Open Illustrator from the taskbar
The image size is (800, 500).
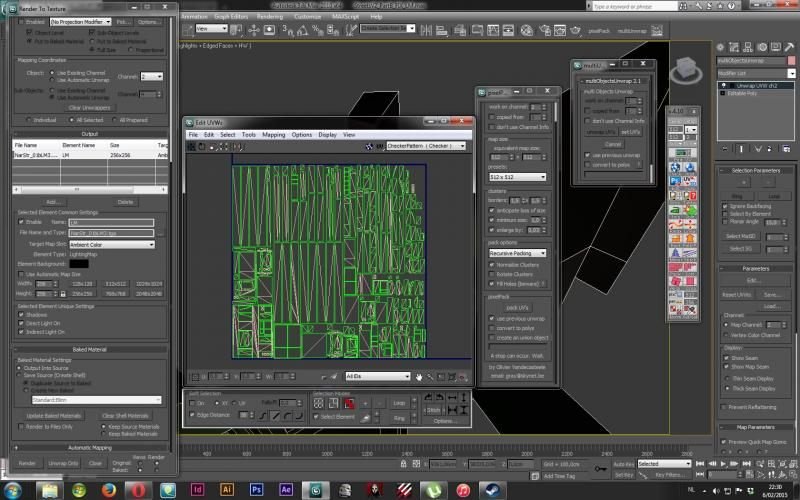click(x=227, y=490)
